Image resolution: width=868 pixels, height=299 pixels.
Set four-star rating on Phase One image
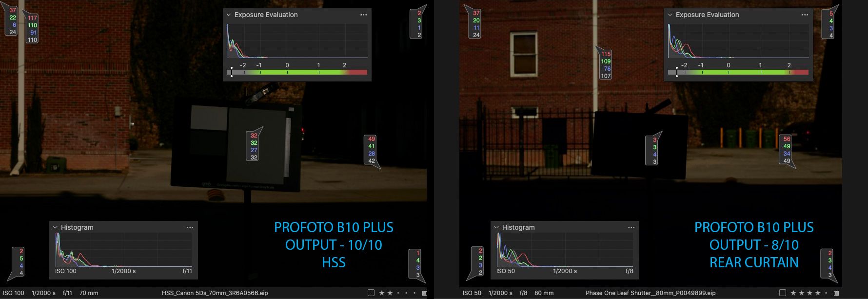click(x=818, y=293)
